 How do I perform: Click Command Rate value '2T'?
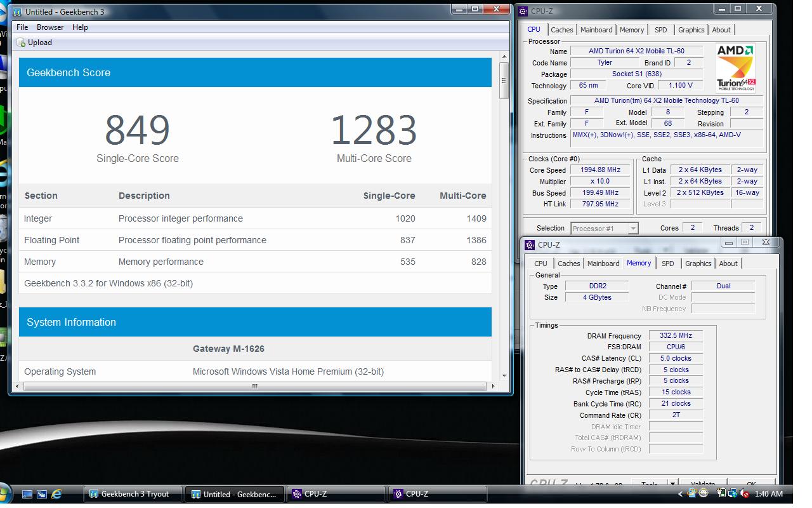(x=676, y=415)
